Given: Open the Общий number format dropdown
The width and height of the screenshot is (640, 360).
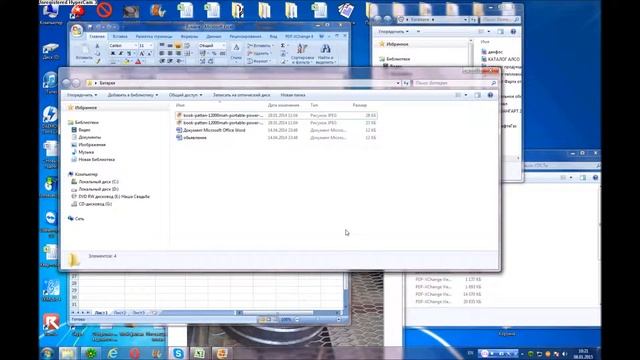Looking at the screenshot, I should click(x=223, y=46).
